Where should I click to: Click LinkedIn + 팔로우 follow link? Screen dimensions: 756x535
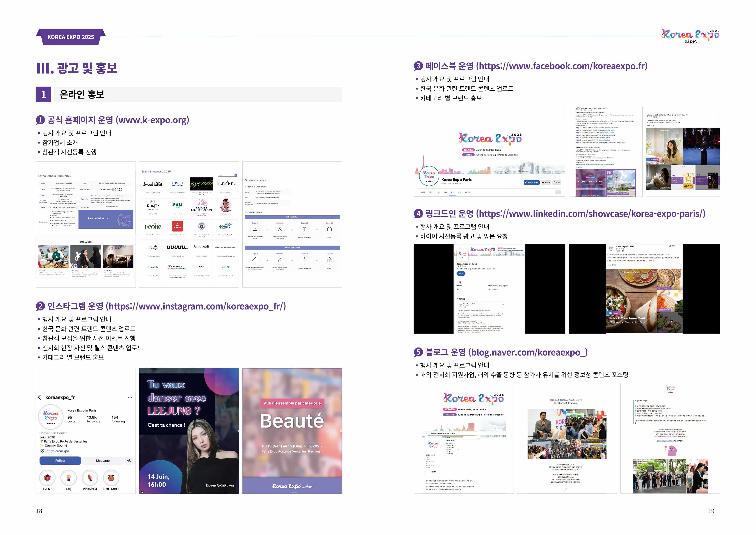670,246
